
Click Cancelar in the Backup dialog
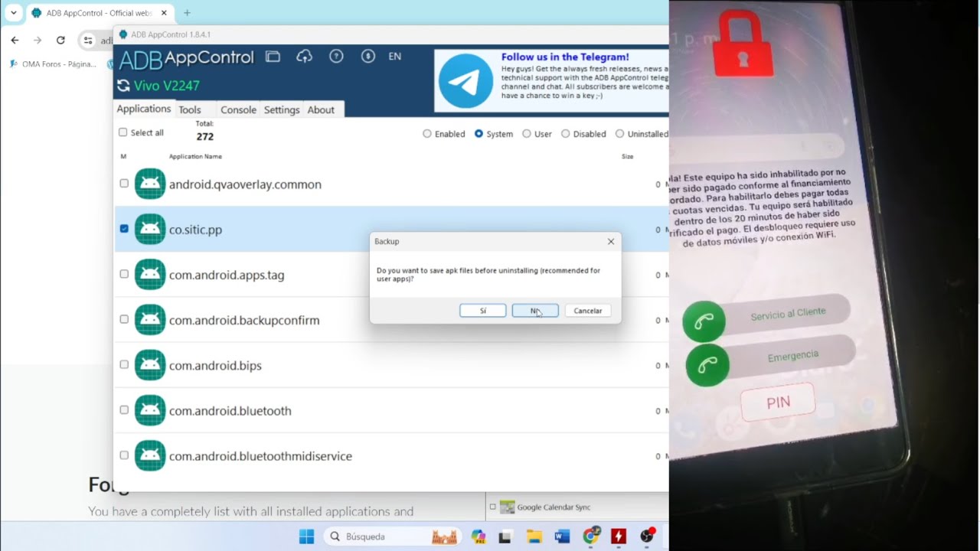click(x=588, y=311)
